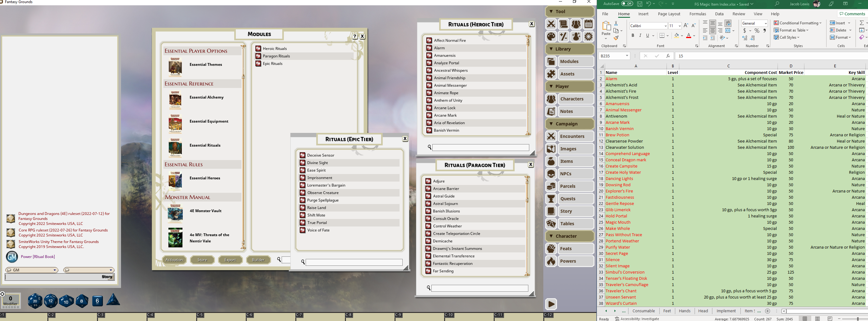The image size is (868, 321).
Task: Collapse the Character section header in sidebar
Action: pos(570,236)
